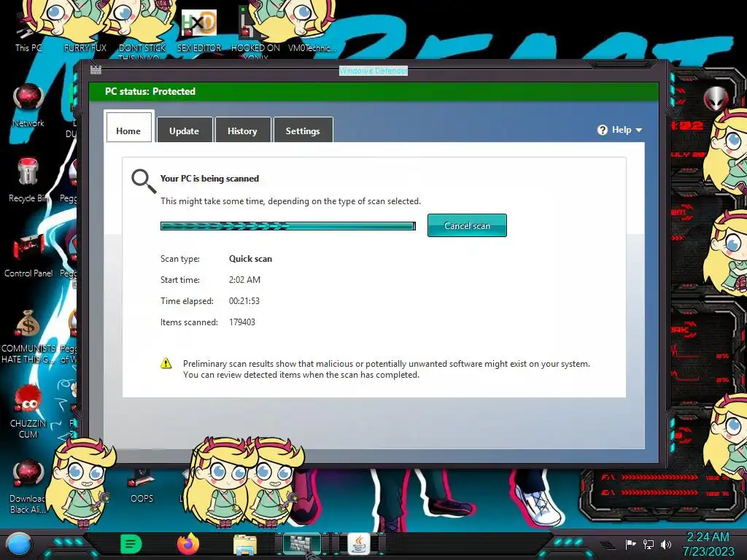Image resolution: width=747 pixels, height=560 pixels.
Task: Click the PC status: Protected banner
Action: (373, 91)
